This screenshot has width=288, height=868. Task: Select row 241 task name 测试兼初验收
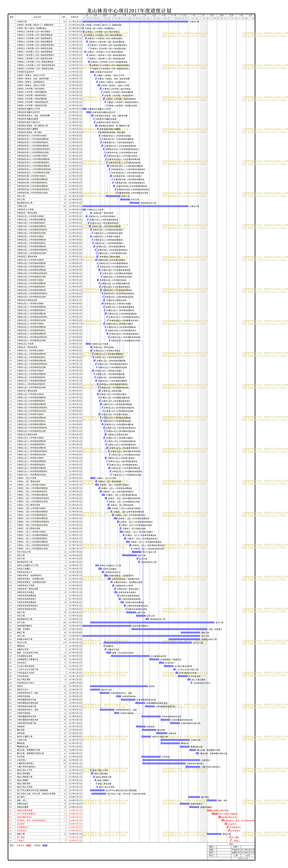(23, 827)
